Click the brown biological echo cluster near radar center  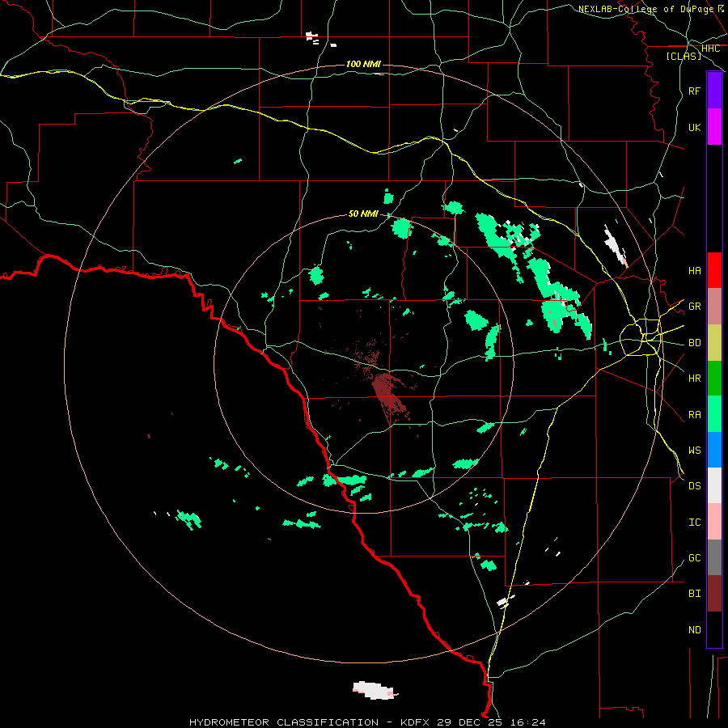387,394
